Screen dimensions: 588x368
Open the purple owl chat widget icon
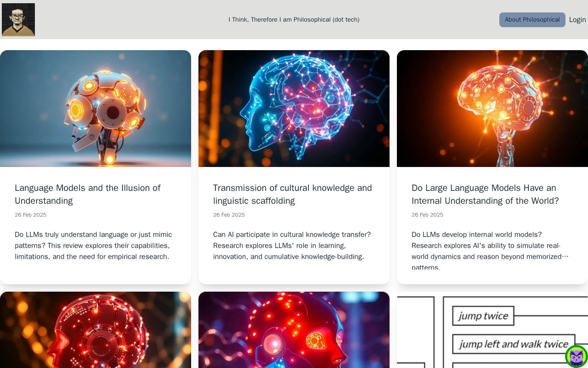tap(577, 356)
